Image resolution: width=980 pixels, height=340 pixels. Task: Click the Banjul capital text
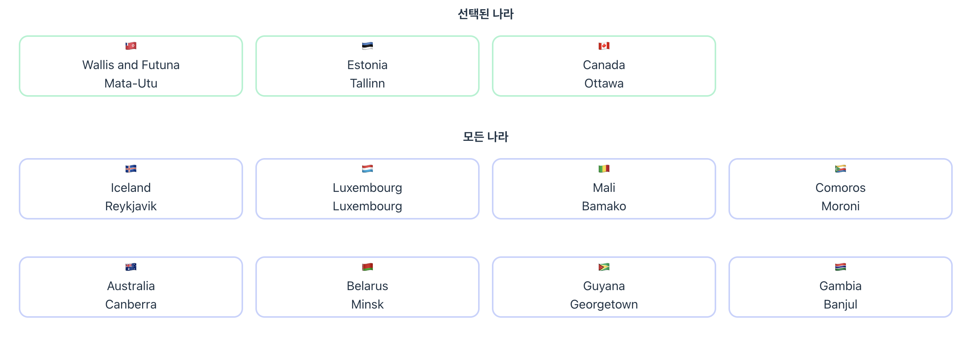click(841, 304)
